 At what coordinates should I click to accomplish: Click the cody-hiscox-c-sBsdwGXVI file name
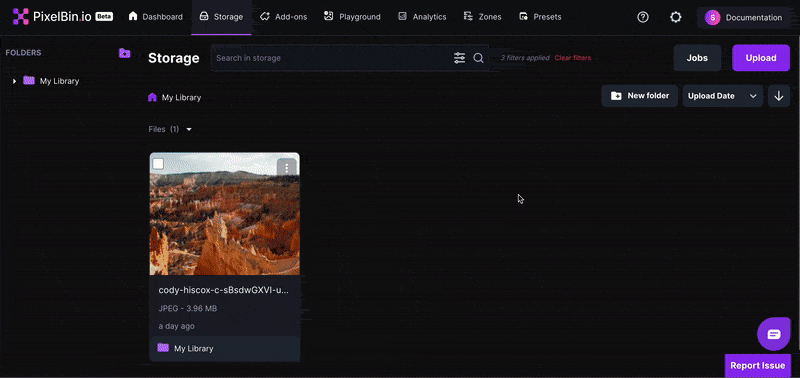[223, 290]
